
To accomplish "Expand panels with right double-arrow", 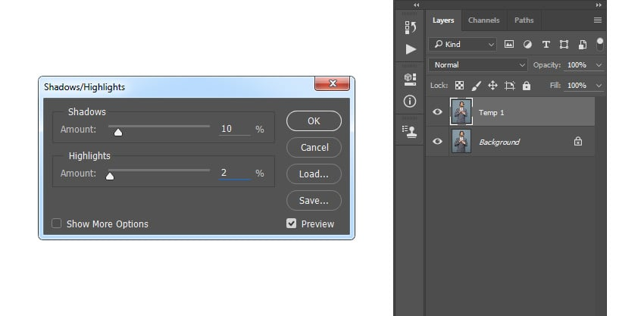I will pos(599,5).
